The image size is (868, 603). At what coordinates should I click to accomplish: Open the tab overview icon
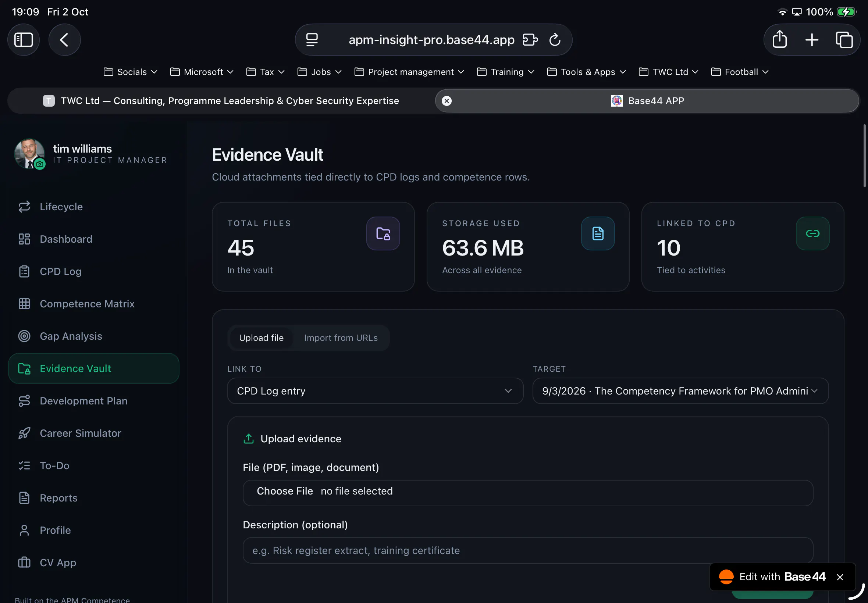(x=844, y=40)
